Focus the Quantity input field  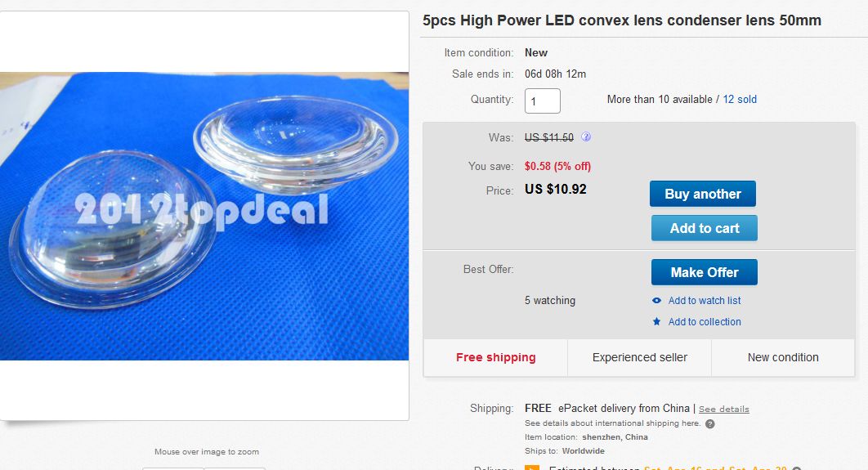[x=542, y=101]
